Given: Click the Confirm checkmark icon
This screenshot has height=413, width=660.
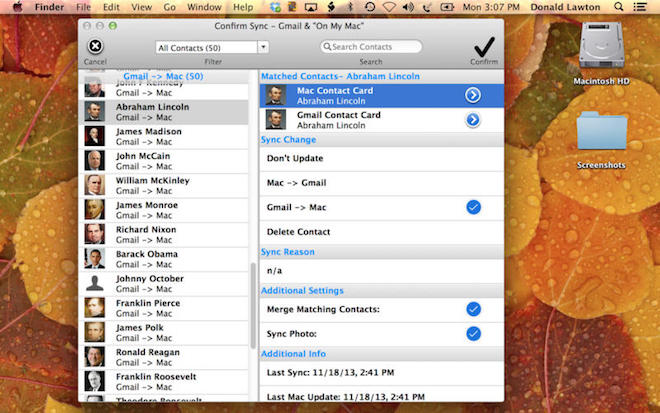Looking at the screenshot, I should (x=484, y=47).
